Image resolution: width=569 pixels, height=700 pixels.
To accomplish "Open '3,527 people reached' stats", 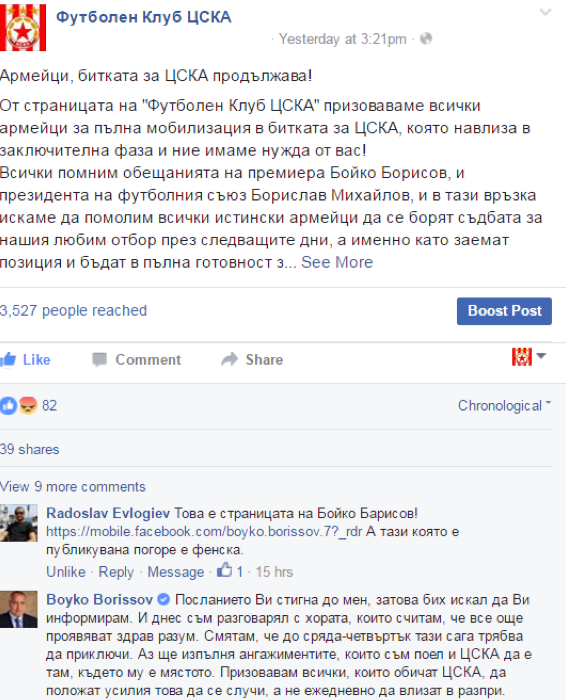I will tap(73, 311).
